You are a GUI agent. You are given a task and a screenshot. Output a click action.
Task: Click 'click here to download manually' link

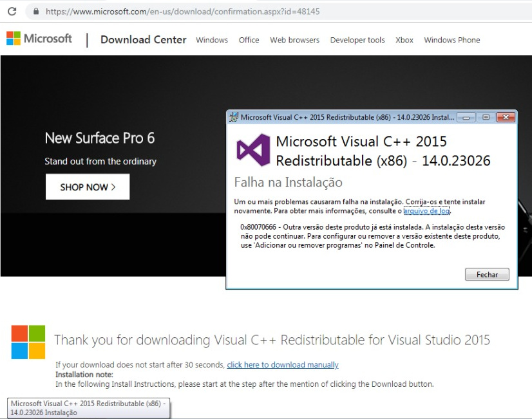(x=282, y=365)
